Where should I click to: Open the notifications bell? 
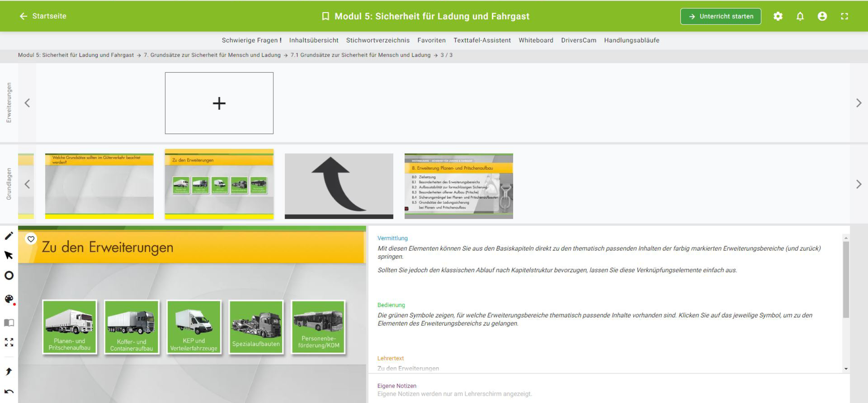(800, 16)
